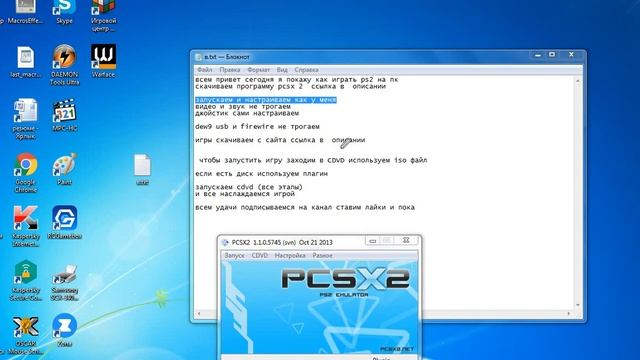
Task: Click Notepad horizontal scrollbar right arrow
Action: (x=569, y=313)
